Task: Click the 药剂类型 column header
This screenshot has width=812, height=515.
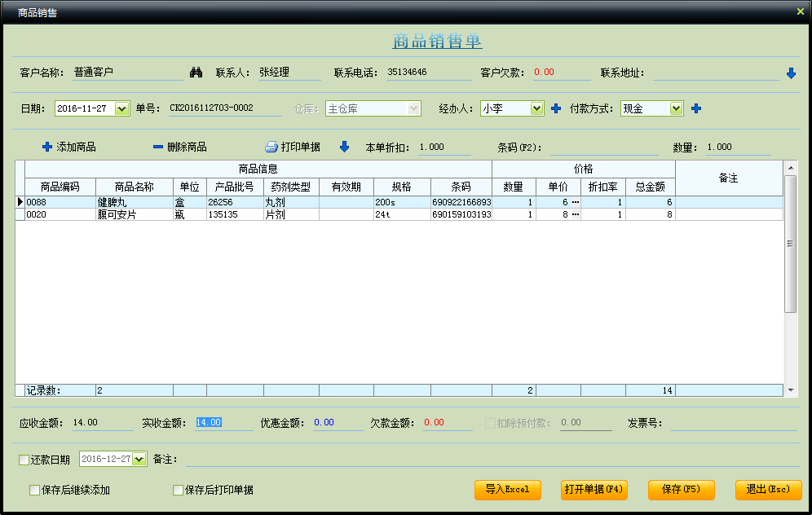Action: coord(291,187)
